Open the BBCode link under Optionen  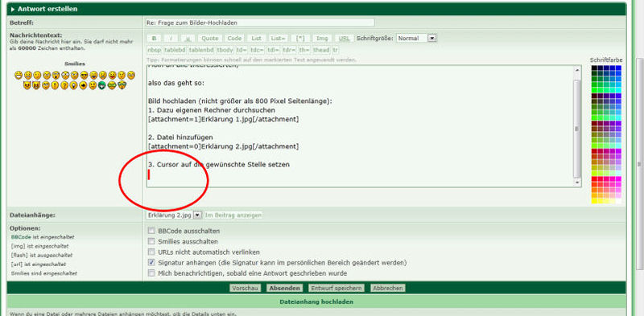[21, 237]
